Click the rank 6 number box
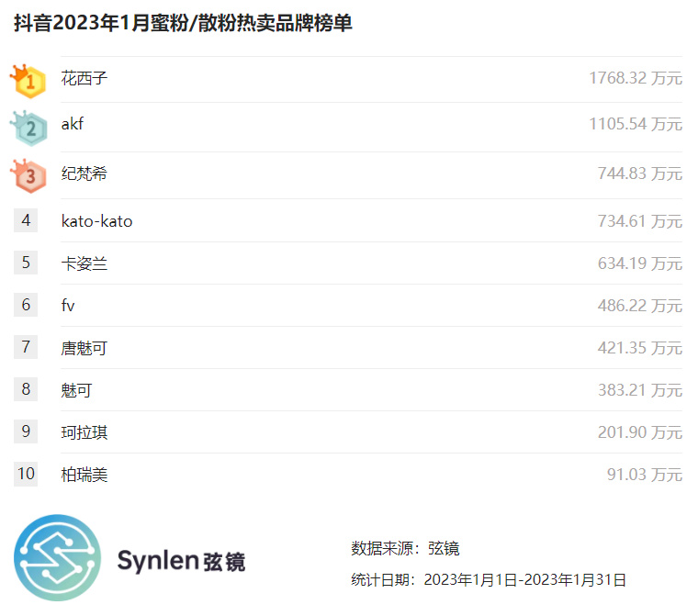Image resolution: width=698 pixels, height=616 pixels. click(26, 305)
